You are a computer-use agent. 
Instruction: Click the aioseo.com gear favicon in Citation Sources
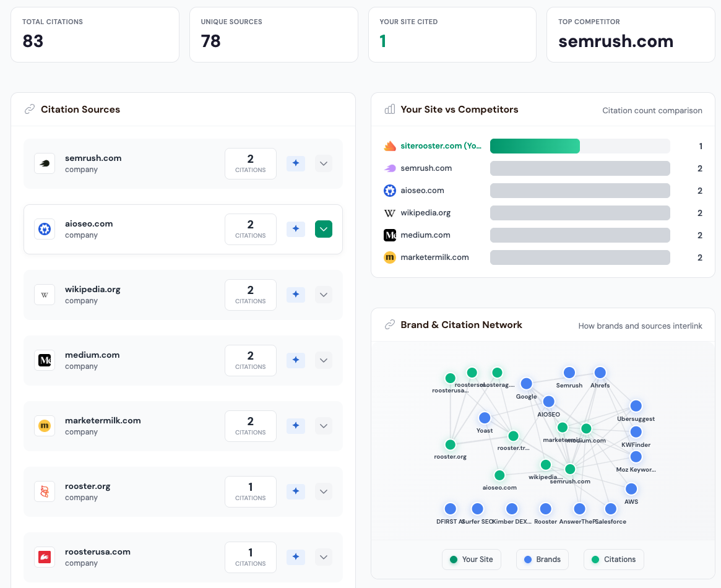pos(45,229)
